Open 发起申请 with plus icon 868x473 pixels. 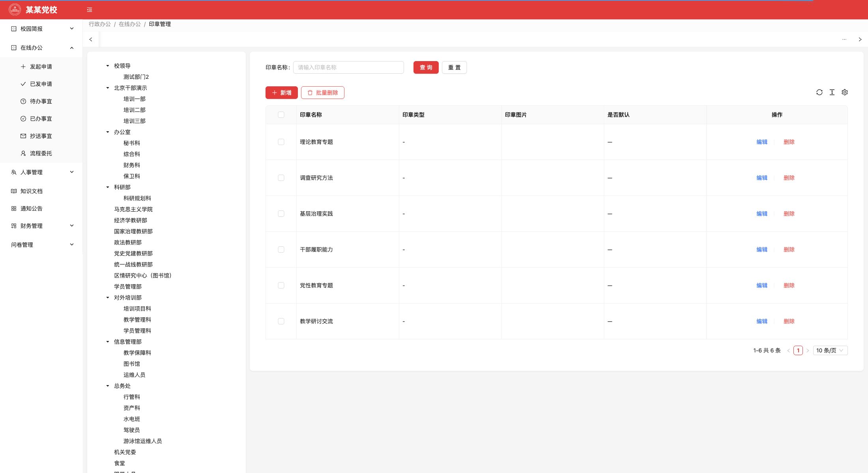(41, 67)
